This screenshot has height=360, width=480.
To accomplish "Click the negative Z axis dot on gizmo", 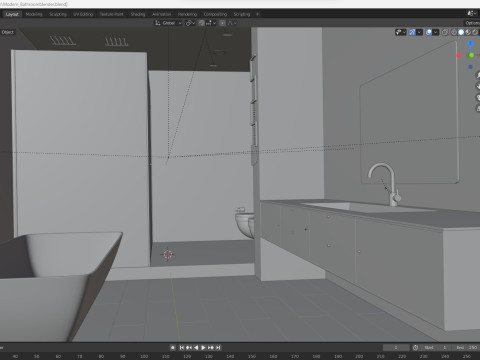I will 470,67.
